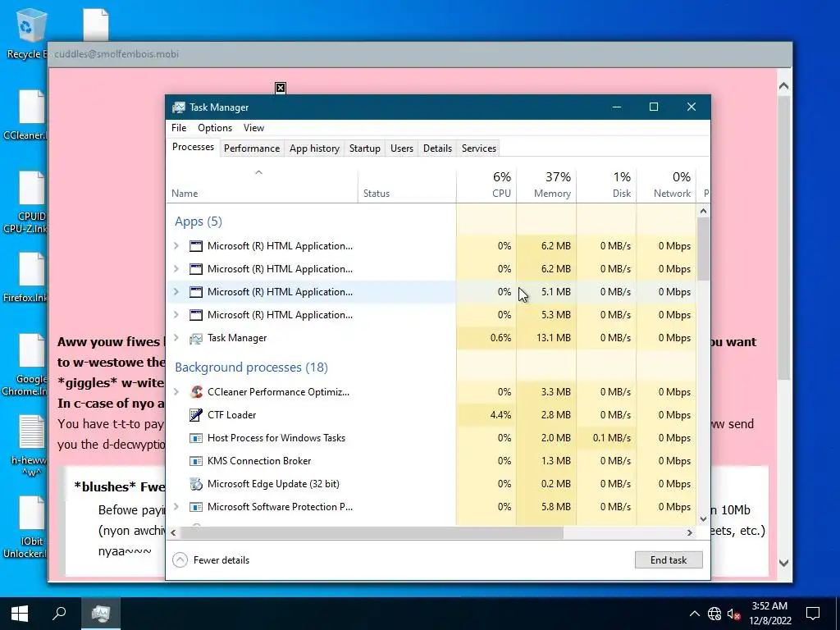Screen dimensions: 840x630
Task: Click scroll-up arrow of pink ransom window
Action: (783, 85)
